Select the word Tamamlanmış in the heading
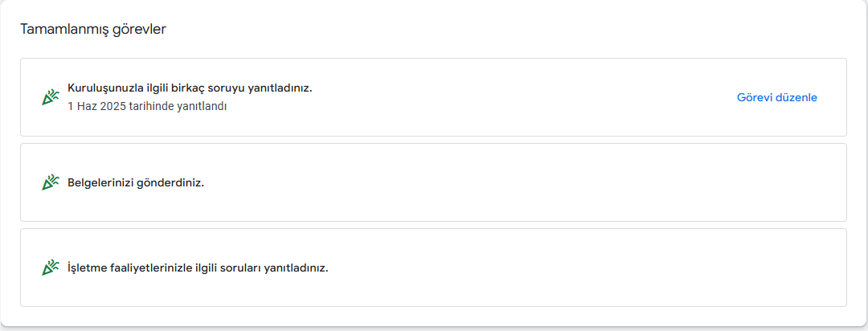Image resolution: width=868 pixels, height=331 pixels. (56, 30)
